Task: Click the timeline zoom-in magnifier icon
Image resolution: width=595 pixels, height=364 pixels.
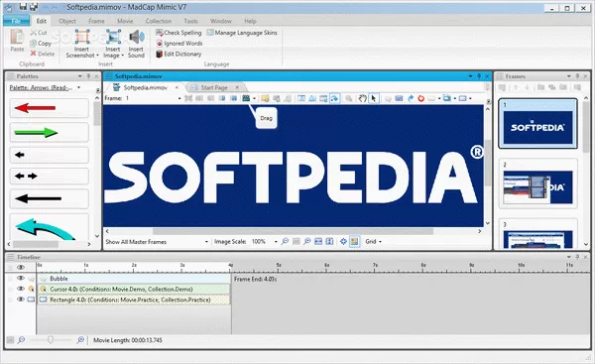Action: (80, 340)
